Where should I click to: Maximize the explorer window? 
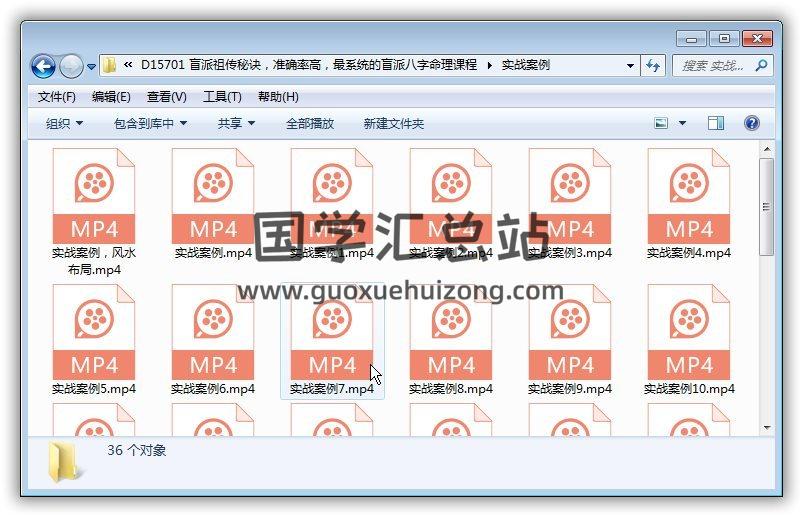click(724, 39)
